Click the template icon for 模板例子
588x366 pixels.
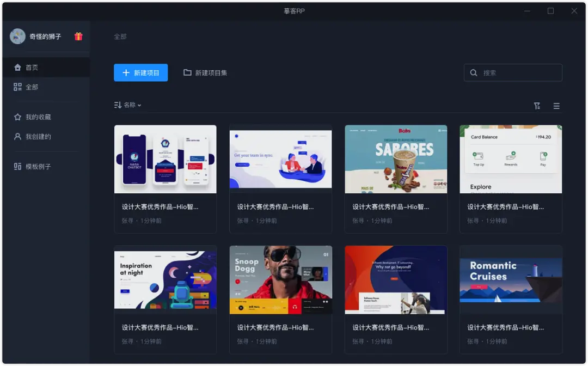pyautogui.click(x=17, y=167)
